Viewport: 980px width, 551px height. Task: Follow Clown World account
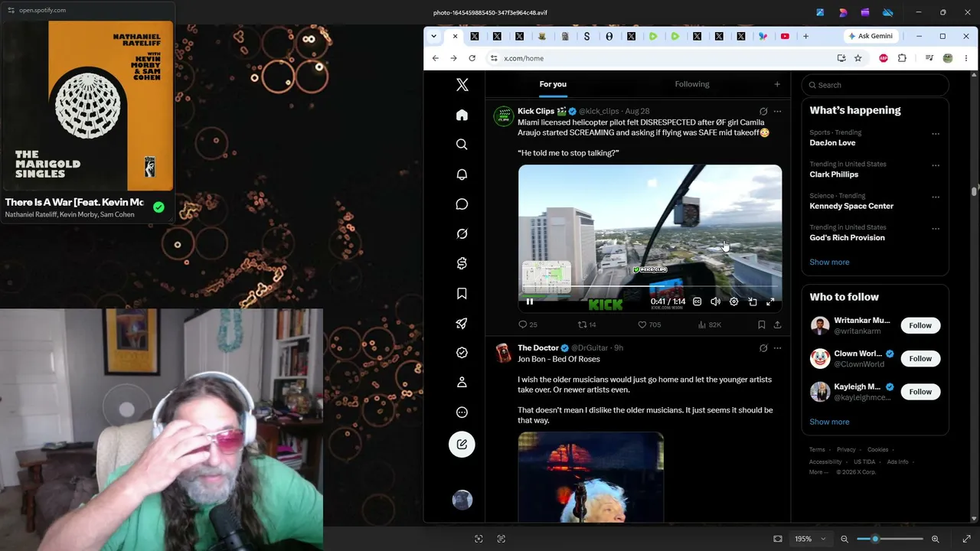coord(920,359)
